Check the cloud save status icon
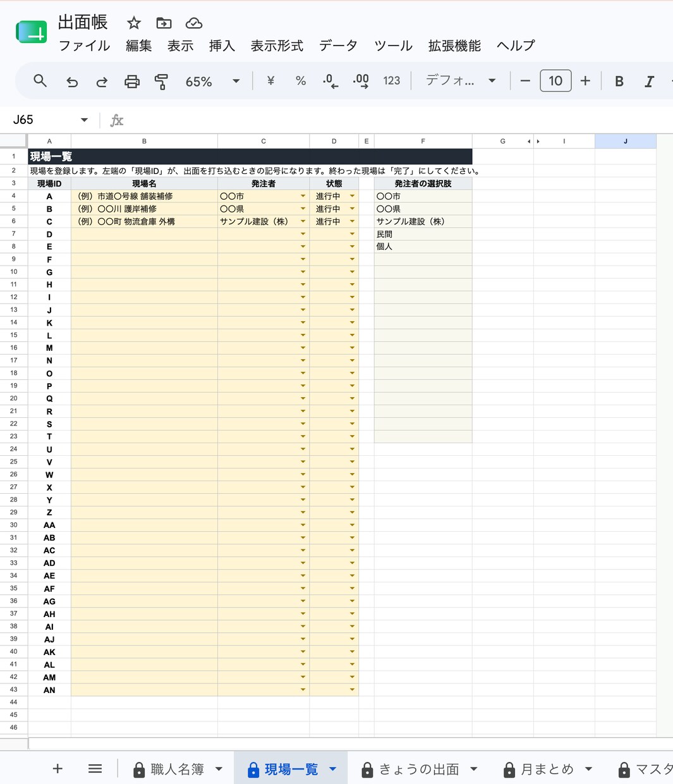 [194, 23]
